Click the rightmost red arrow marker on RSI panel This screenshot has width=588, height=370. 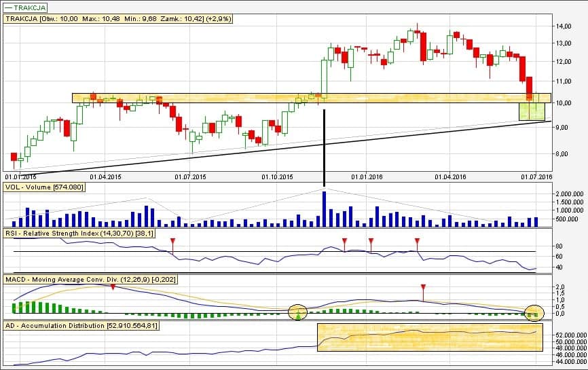[417, 242]
